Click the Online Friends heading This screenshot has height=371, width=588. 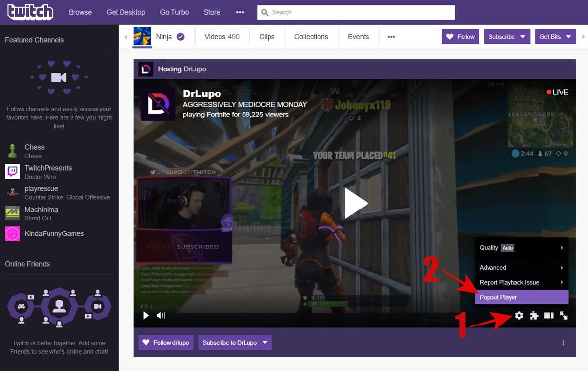click(x=27, y=264)
